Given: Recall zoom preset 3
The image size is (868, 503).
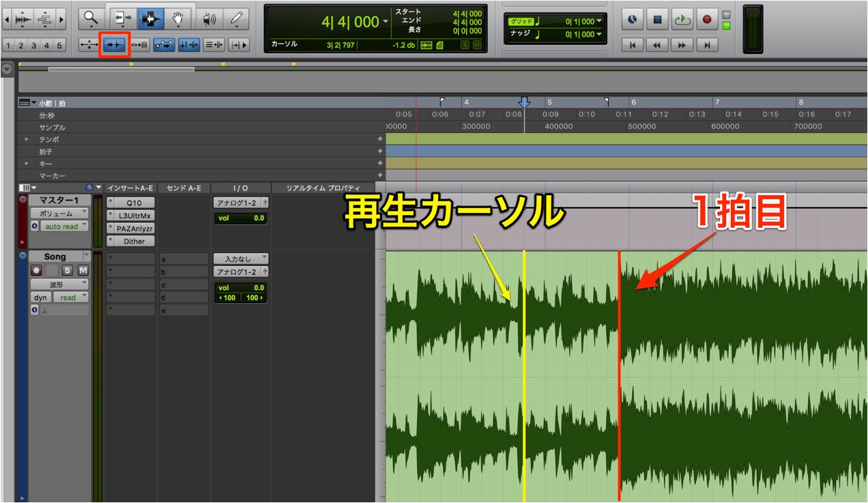Looking at the screenshot, I should tap(34, 46).
